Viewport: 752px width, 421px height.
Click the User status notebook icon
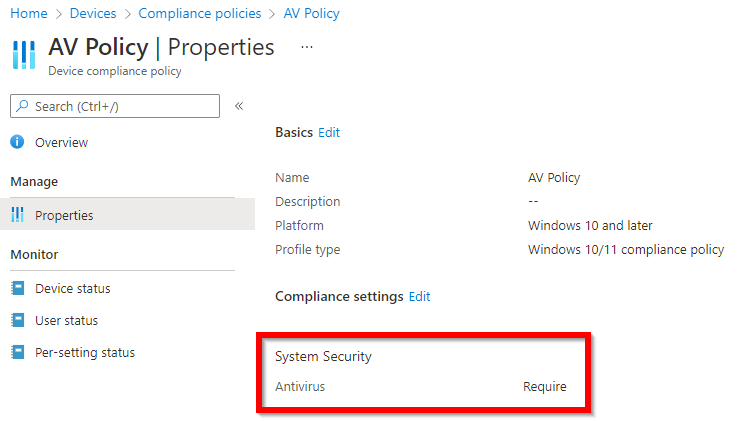(x=18, y=320)
